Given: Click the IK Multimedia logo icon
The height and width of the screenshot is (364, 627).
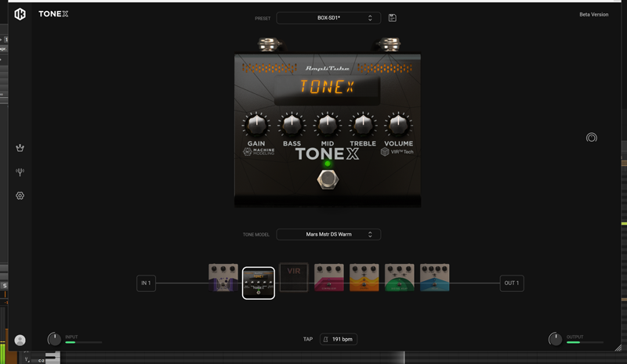Looking at the screenshot, I should click(20, 14).
